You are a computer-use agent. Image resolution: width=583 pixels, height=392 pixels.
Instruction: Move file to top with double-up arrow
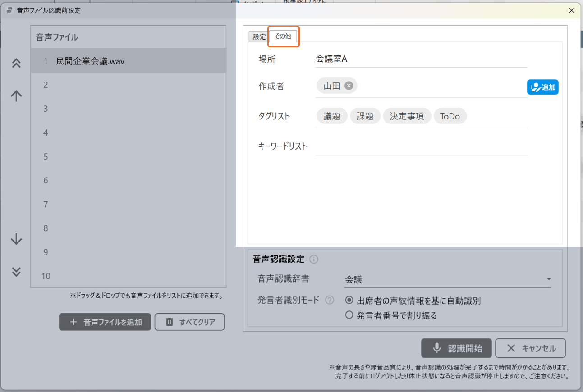click(x=16, y=64)
